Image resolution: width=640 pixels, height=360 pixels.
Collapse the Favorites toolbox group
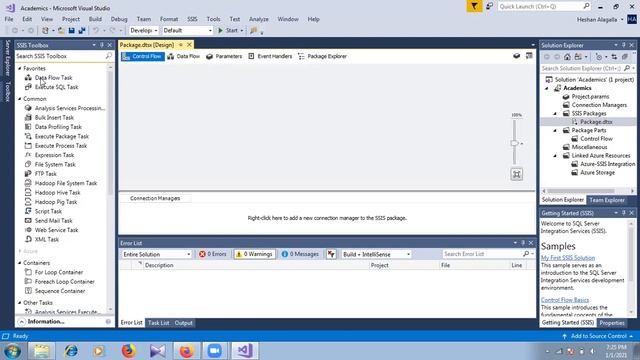[20, 69]
